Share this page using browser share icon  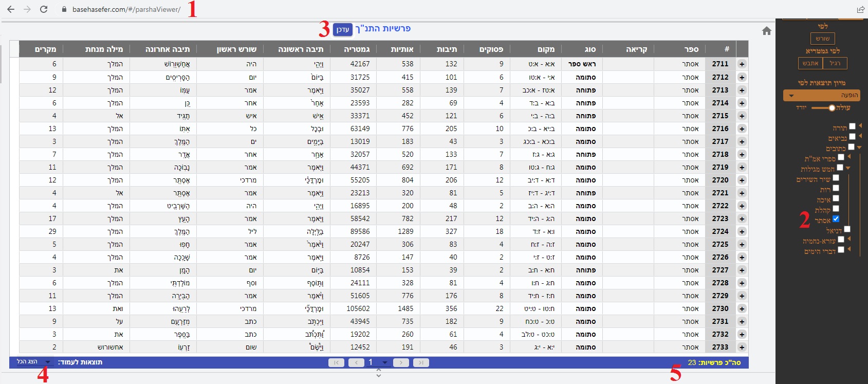coord(861,9)
